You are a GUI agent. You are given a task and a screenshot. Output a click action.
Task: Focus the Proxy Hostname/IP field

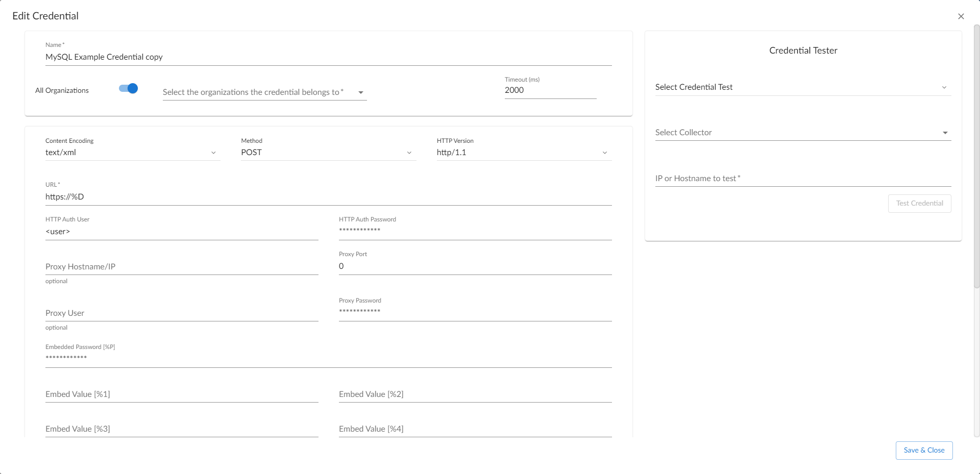pos(181,267)
